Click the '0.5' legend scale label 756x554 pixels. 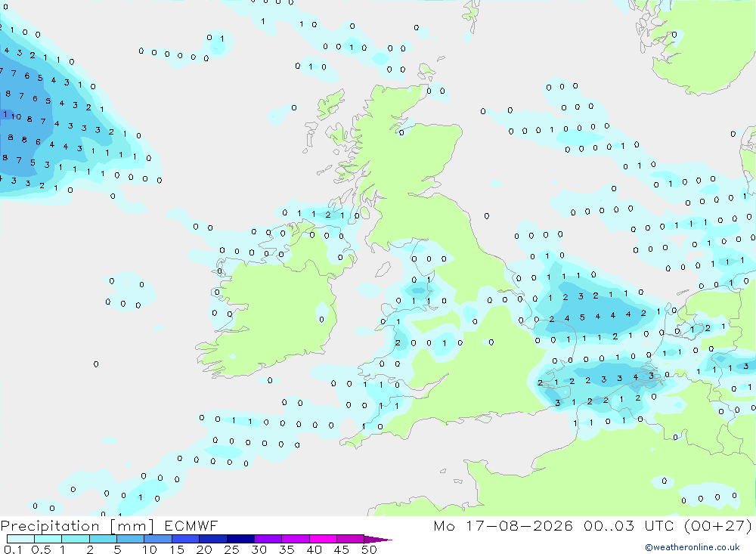click(41, 549)
